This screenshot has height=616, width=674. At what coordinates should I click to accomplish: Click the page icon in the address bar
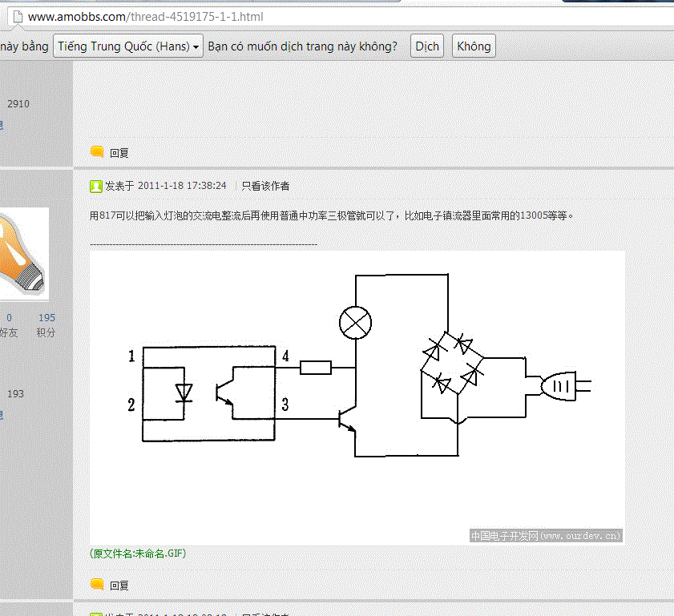click(18, 17)
